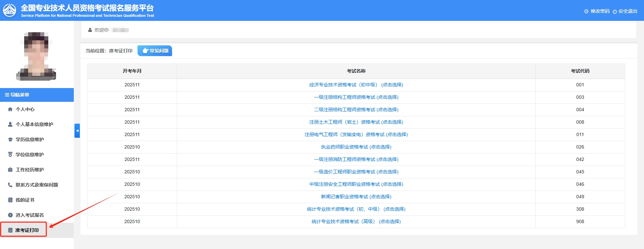
Task: Click the user profile photo thumbnail
Action: pos(36,56)
